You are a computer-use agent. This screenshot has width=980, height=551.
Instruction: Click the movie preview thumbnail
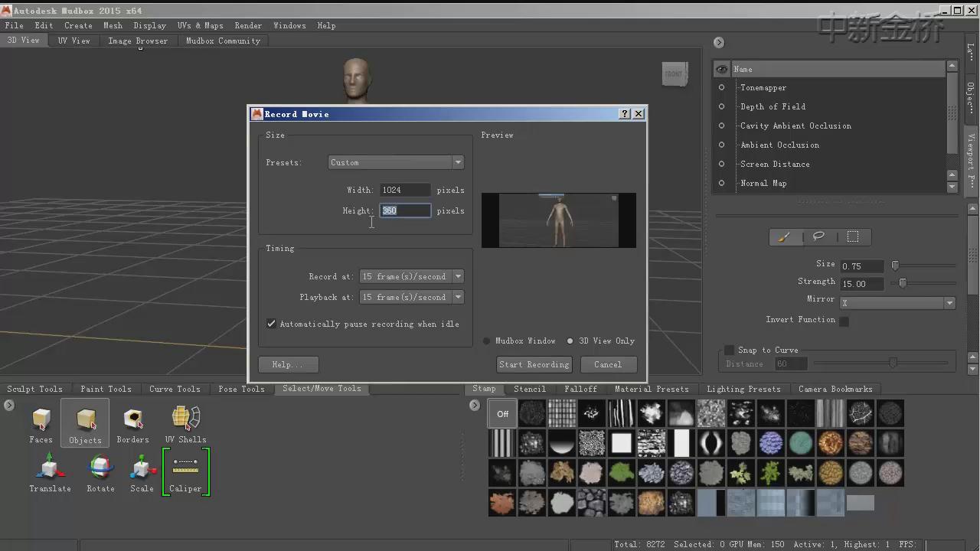pyautogui.click(x=559, y=220)
